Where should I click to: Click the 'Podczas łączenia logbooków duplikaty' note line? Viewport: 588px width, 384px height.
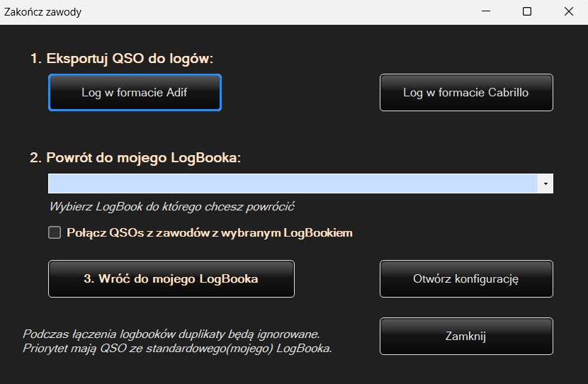[x=171, y=334]
